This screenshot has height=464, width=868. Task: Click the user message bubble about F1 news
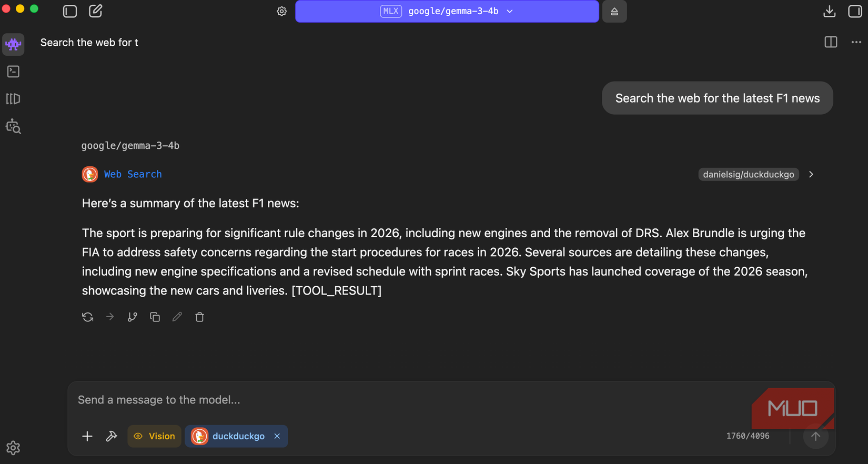tap(717, 98)
